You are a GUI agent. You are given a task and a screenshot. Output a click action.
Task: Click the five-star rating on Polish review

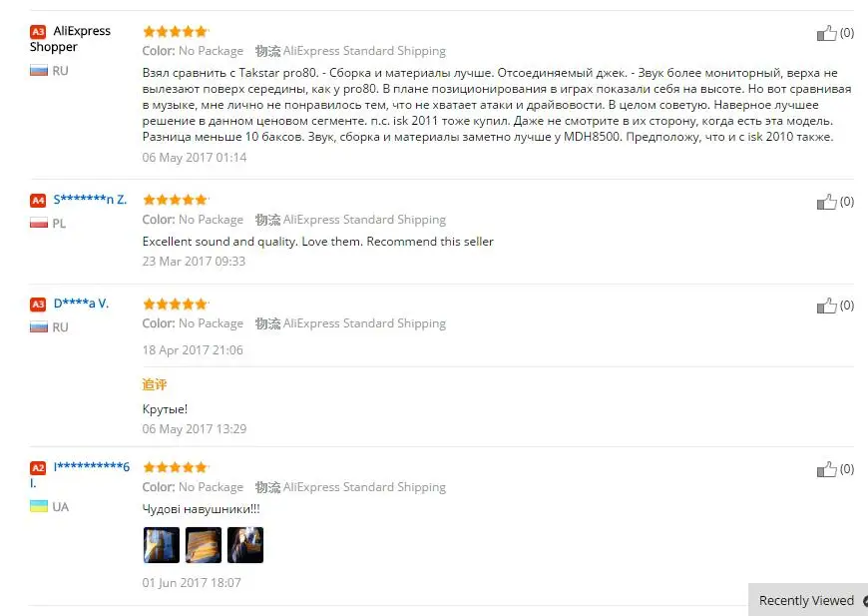pyautogui.click(x=175, y=200)
